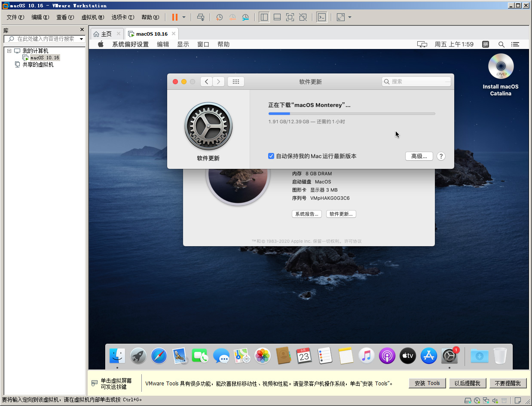Show all preferences with the grid button
The height and width of the screenshot is (406, 532).
(236, 82)
